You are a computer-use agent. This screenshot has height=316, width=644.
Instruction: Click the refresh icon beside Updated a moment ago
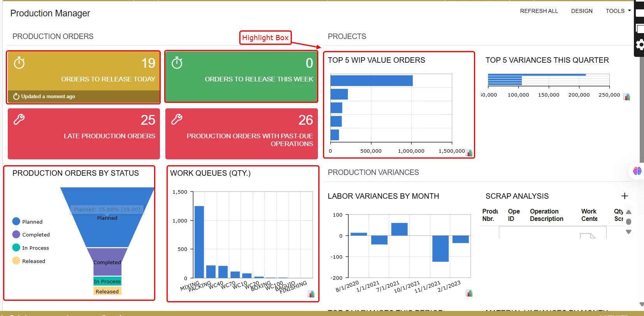coord(16,96)
